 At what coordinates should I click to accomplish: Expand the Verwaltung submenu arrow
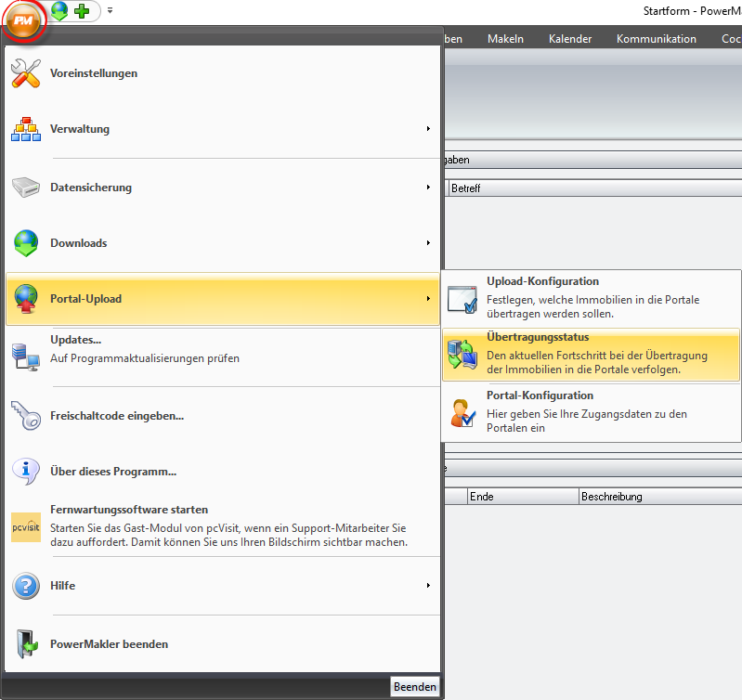428,129
